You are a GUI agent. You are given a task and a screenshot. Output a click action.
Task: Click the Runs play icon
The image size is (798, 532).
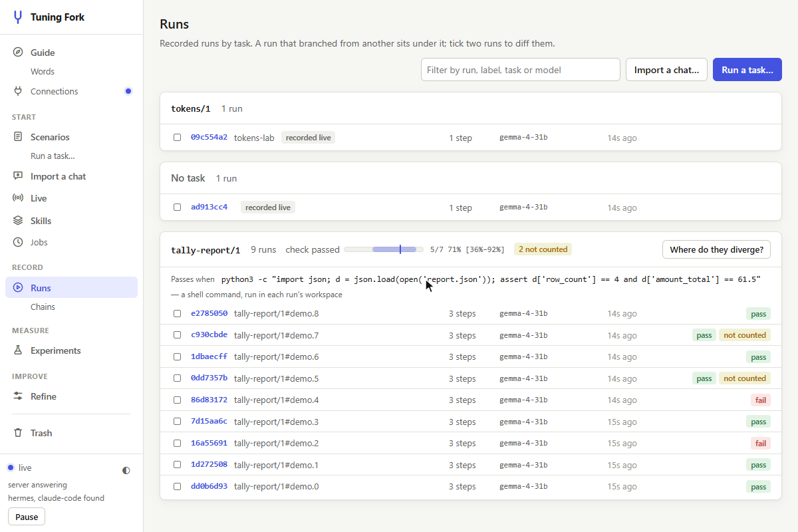pyautogui.click(x=18, y=288)
